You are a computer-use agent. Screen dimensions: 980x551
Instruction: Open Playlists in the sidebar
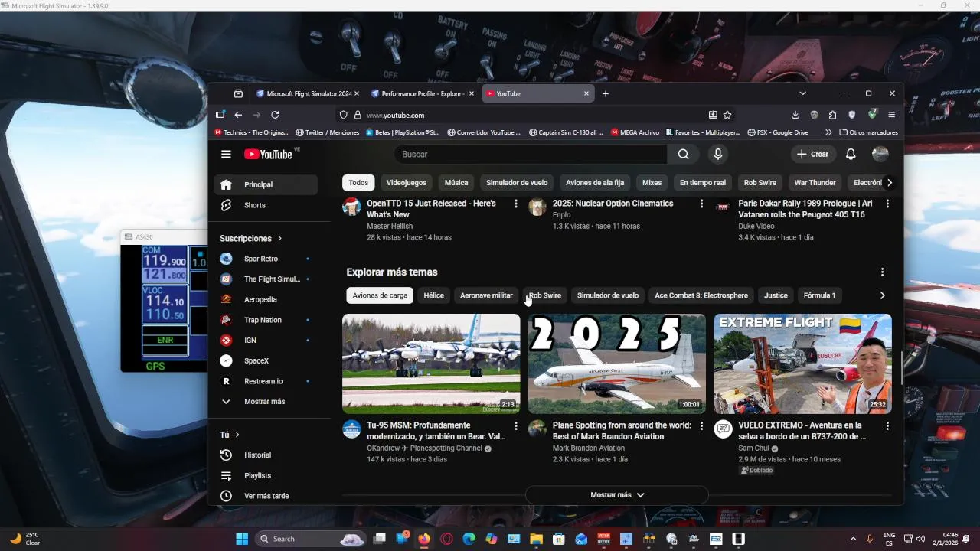tap(265, 475)
